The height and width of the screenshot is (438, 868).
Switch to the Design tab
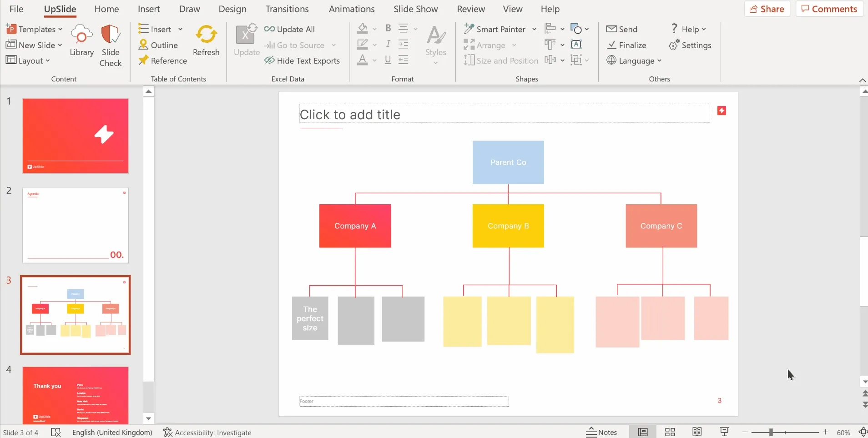pos(232,9)
